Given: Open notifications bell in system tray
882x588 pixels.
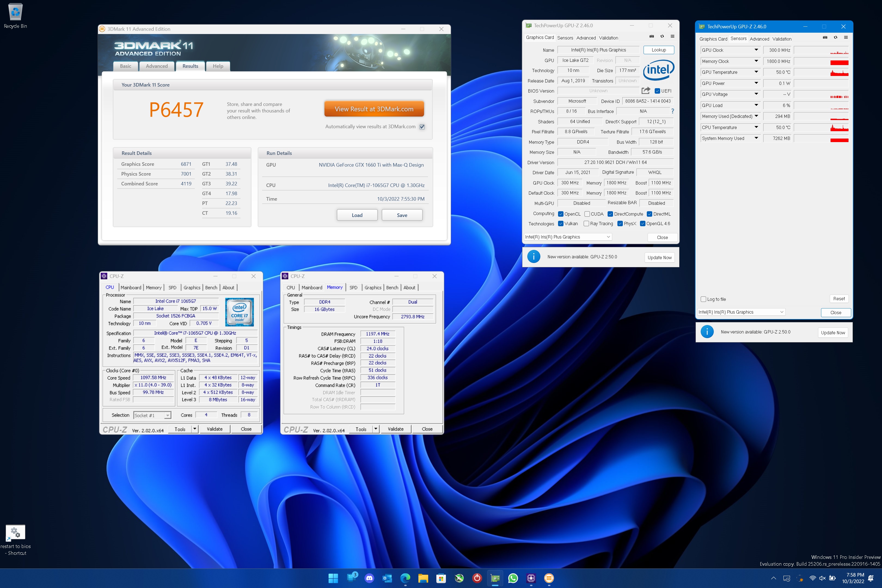Looking at the screenshot, I should click(871, 578).
